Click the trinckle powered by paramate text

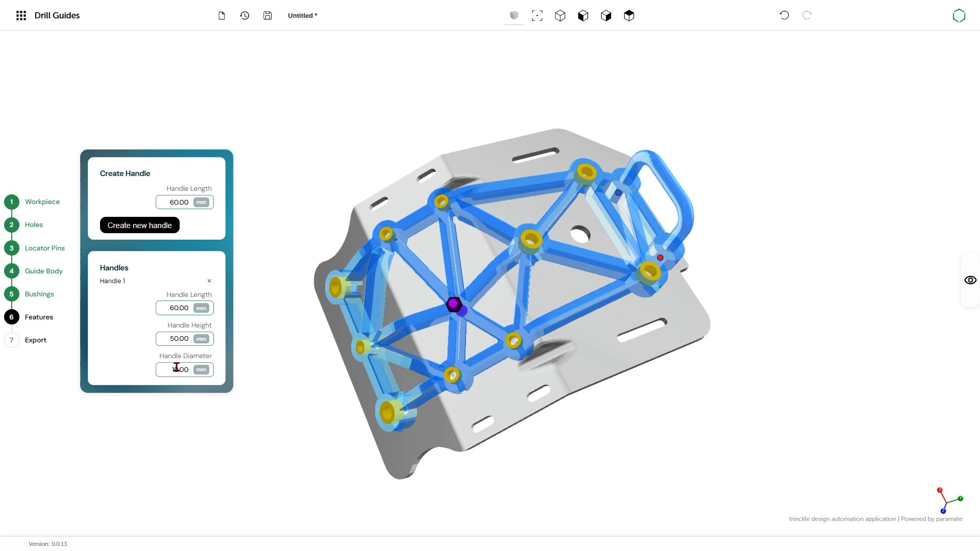(x=875, y=519)
